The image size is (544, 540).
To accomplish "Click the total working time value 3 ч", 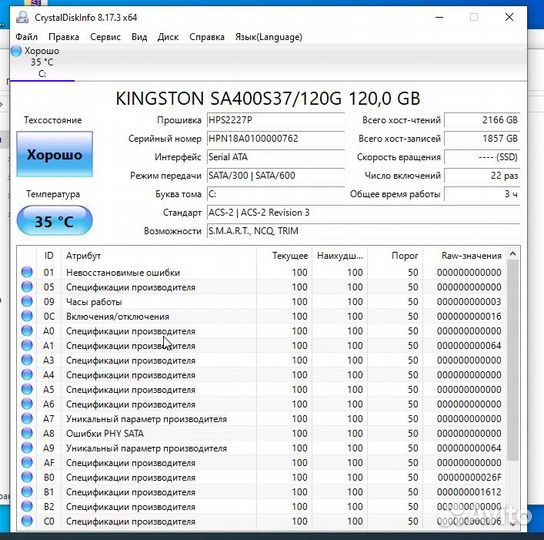I will (482, 194).
